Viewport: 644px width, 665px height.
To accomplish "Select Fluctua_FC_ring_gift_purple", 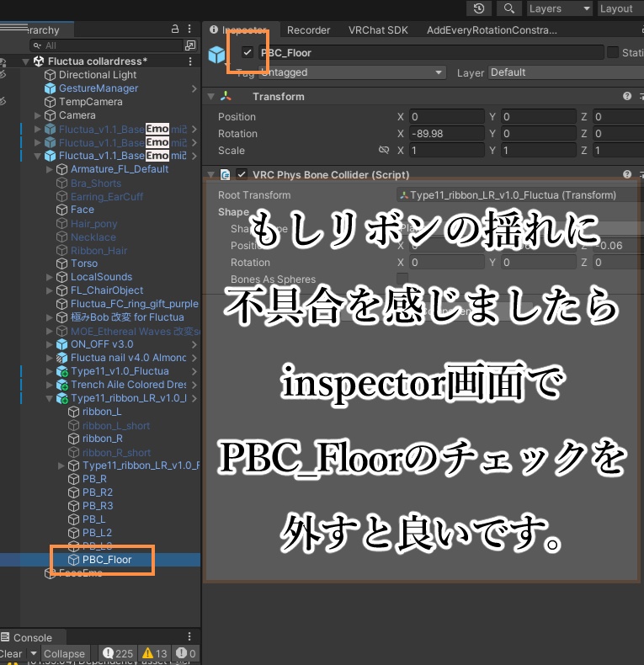I will click(x=134, y=304).
